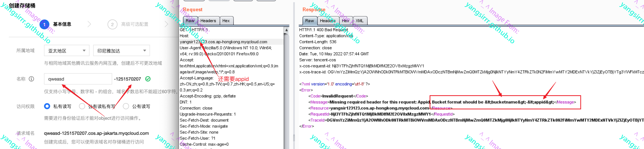
Task: Click the Resource element in XML response
Action: (380, 108)
